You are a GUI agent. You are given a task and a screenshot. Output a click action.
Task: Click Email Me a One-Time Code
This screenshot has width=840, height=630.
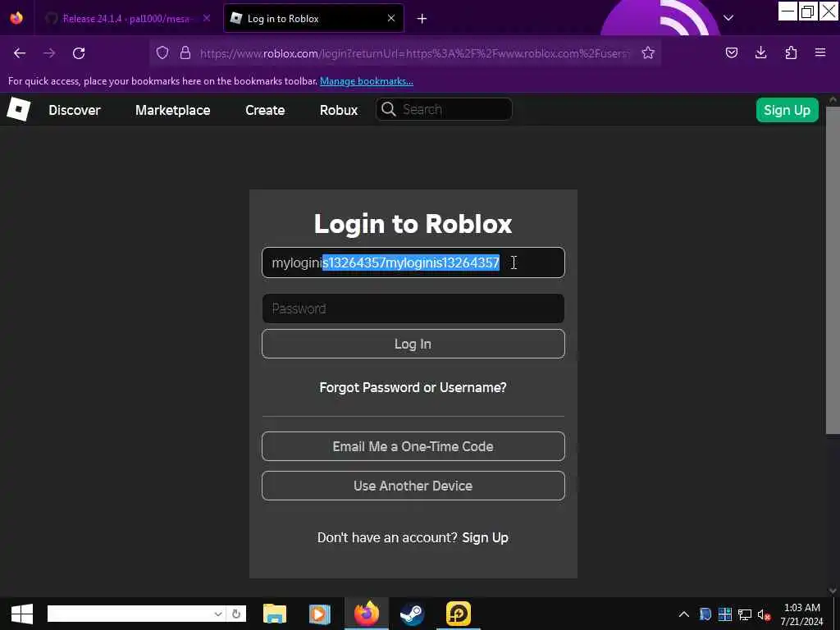[x=413, y=446]
